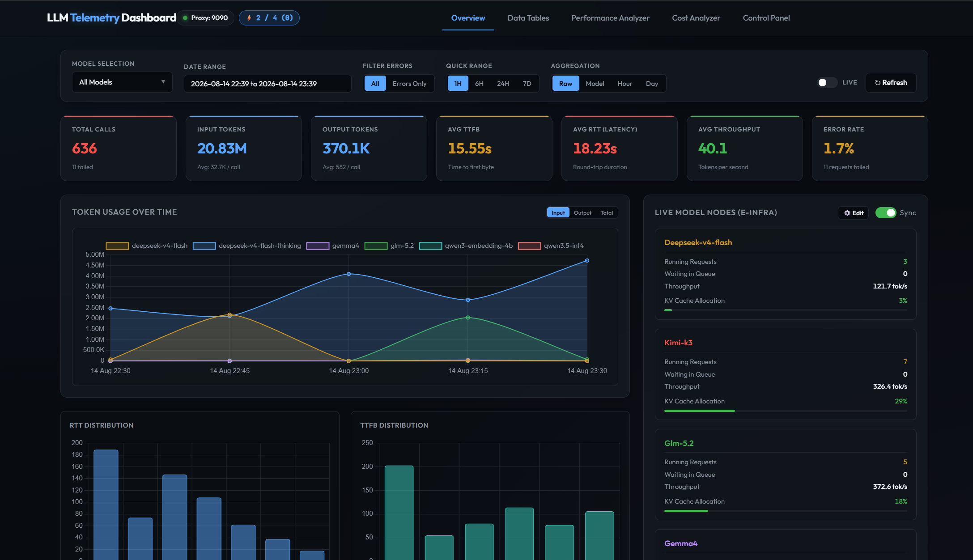Choose the 24H quick range
This screenshot has width=973, height=560.
tap(503, 84)
